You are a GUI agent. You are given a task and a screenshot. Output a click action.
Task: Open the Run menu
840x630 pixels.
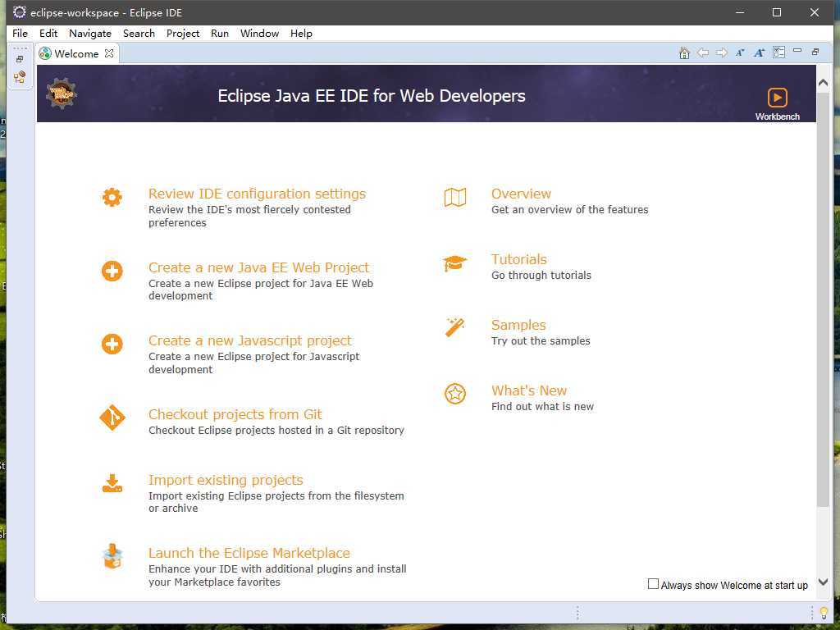coord(220,33)
